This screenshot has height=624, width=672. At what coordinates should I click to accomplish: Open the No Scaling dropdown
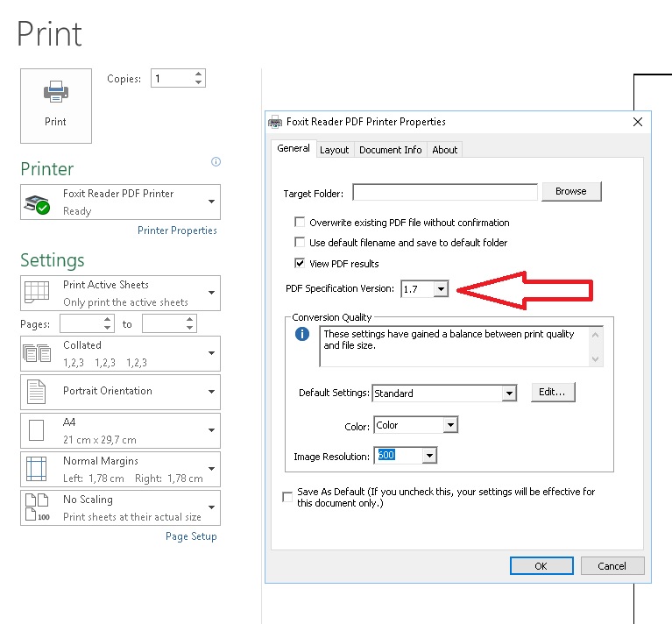coord(120,507)
